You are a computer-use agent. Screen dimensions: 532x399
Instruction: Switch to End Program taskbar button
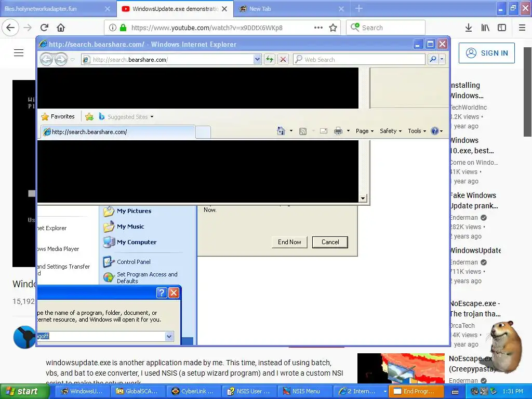click(x=416, y=391)
